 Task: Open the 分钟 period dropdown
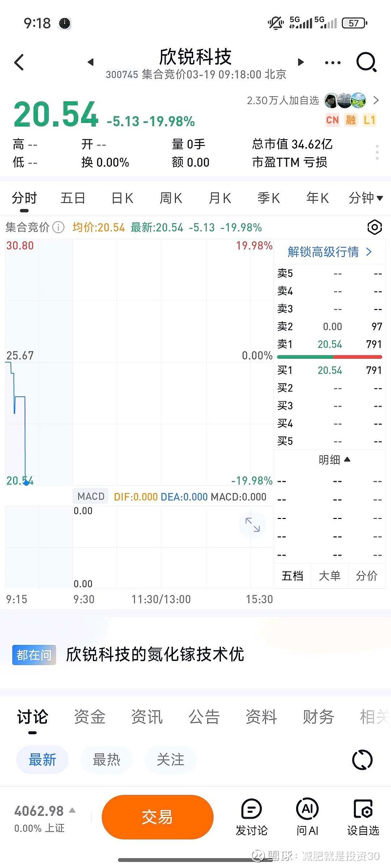(x=366, y=198)
